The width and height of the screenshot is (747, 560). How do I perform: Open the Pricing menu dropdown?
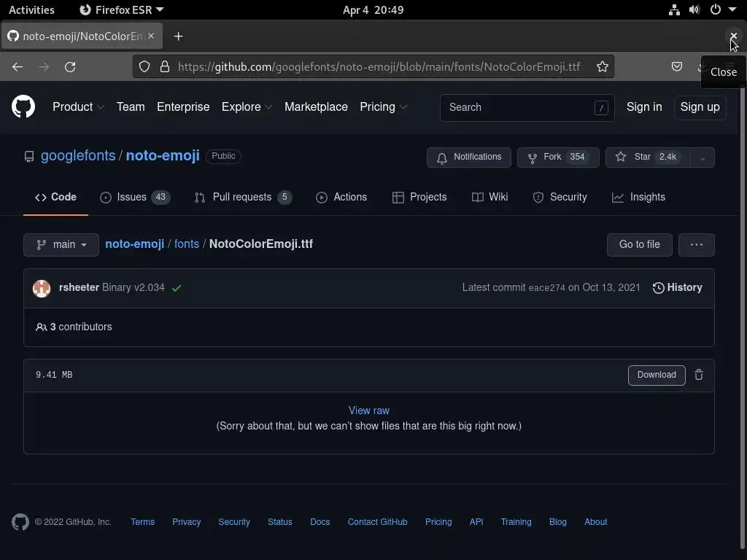tap(384, 106)
